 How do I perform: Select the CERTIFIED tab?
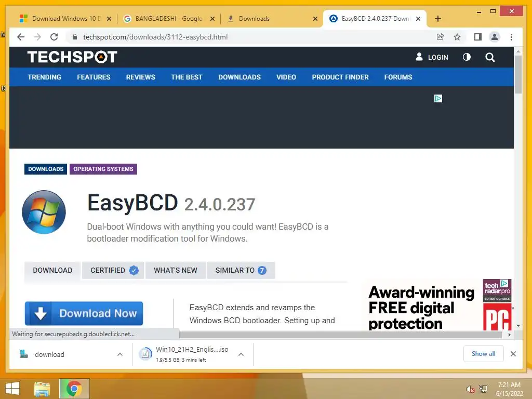[113, 270]
